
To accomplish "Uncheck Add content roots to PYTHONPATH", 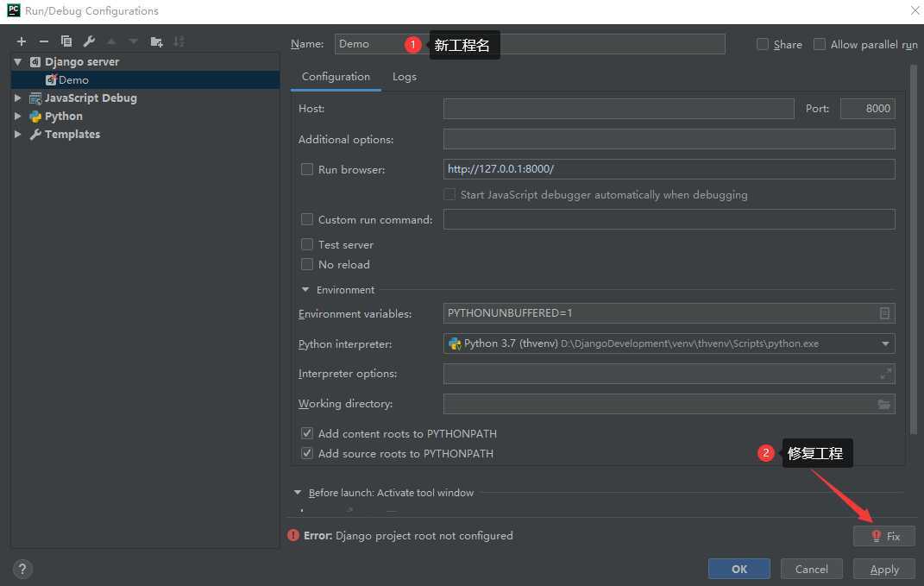I will click(307, 433).
